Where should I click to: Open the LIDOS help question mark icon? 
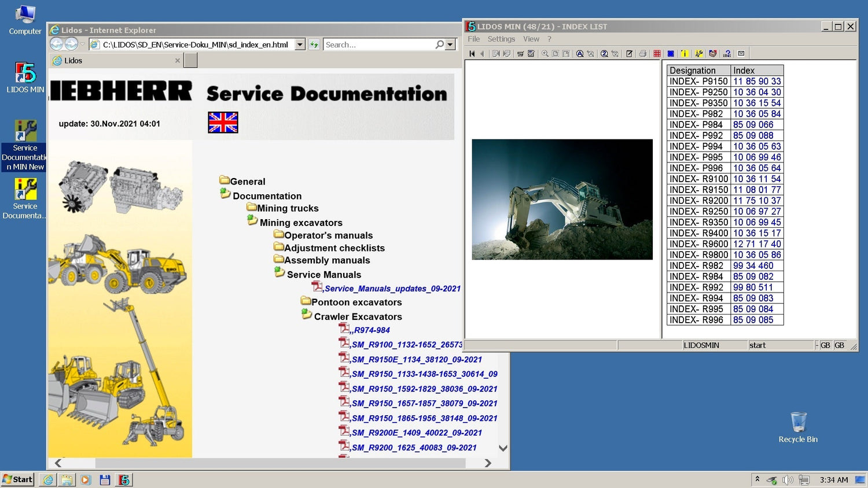(x=727, y=54)
